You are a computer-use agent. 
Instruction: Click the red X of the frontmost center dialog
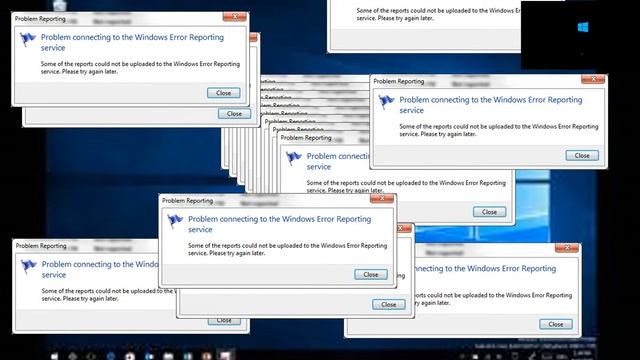[382, 198]
